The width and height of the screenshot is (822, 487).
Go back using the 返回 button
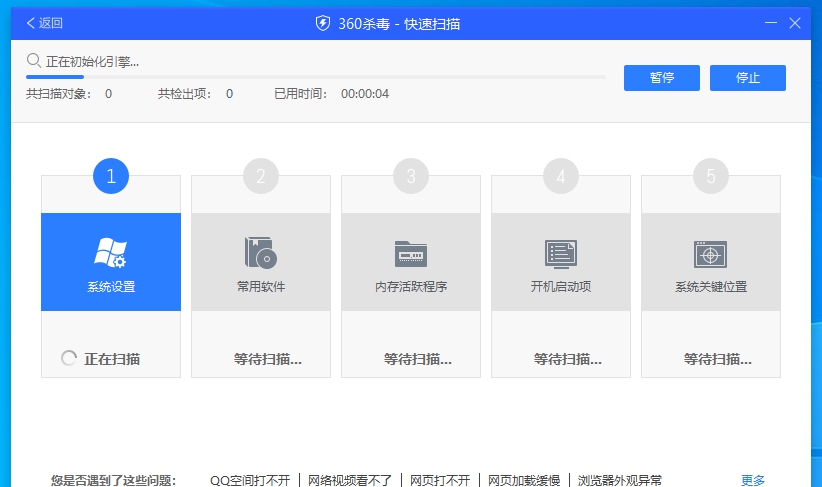(44, 23)
